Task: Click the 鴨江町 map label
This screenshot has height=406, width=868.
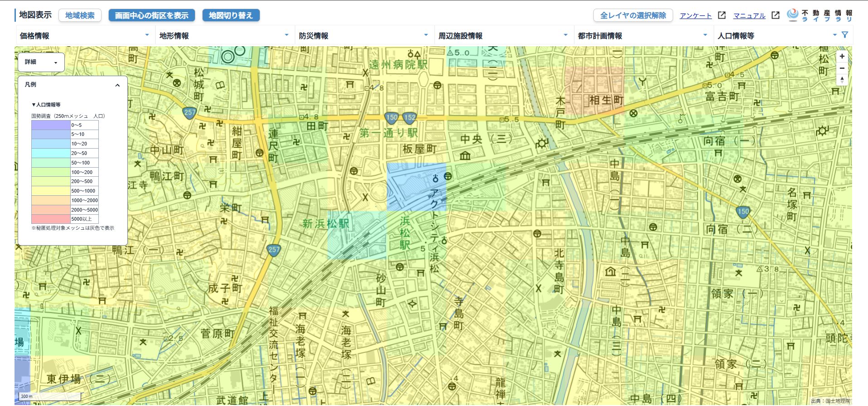Action: (x=167, y=176)
